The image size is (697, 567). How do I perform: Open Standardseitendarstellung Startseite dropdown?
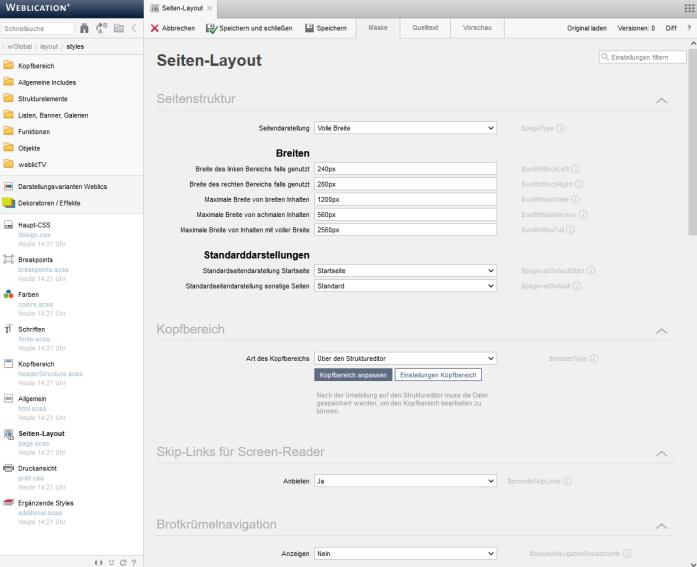coord(405,271)
